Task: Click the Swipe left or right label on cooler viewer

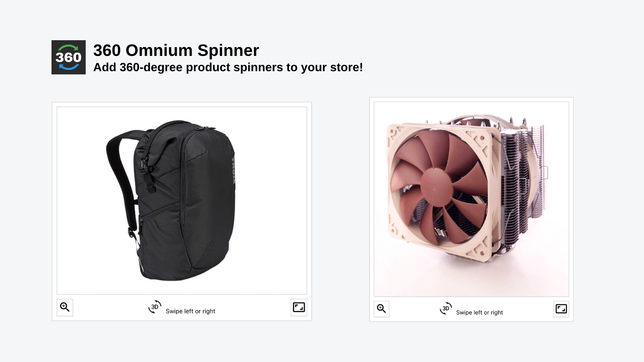Action: coord(479,312)
